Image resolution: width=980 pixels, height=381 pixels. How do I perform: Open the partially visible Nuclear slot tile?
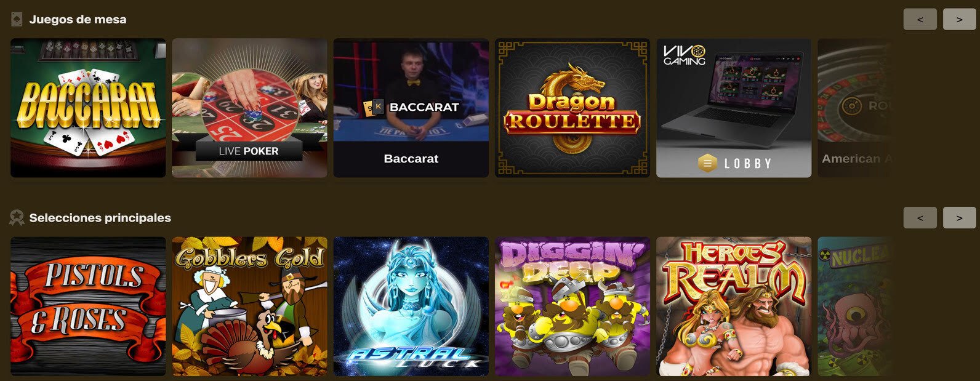[x=854, y=307]
